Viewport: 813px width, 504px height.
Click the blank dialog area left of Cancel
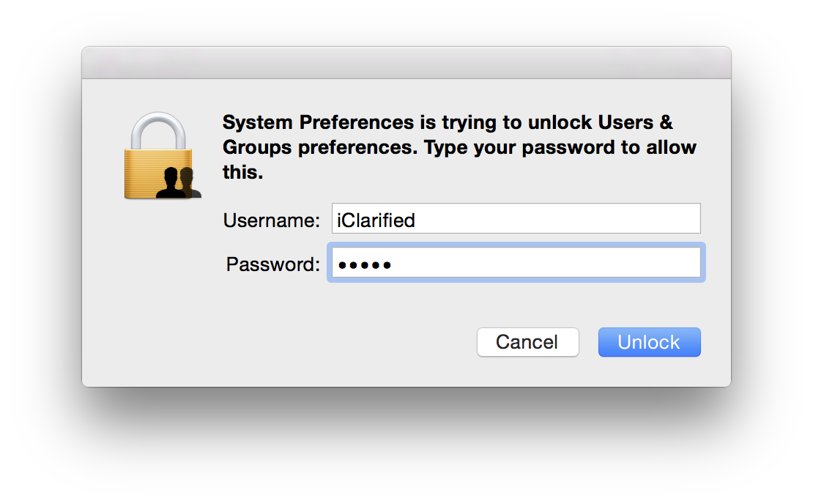[x=330, y=342]
